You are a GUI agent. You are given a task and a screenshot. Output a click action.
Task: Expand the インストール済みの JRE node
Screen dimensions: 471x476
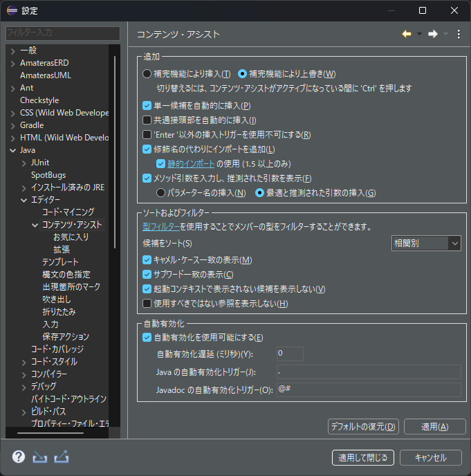tap(24, 188)
